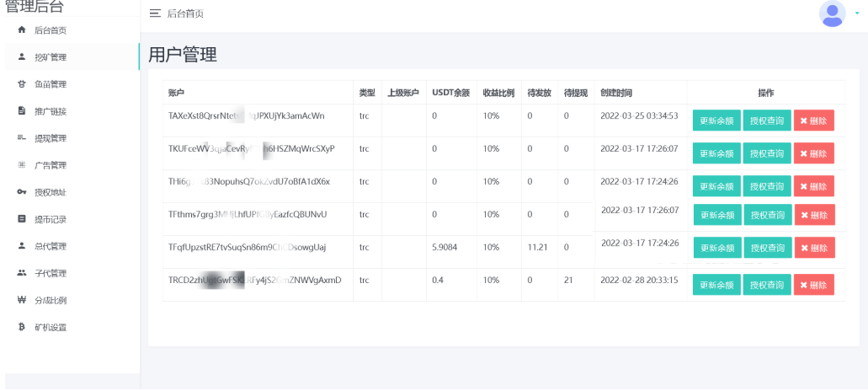The image size is (868, 391).
Task: Click the user avatar in top right
Action: coord(832,13)
